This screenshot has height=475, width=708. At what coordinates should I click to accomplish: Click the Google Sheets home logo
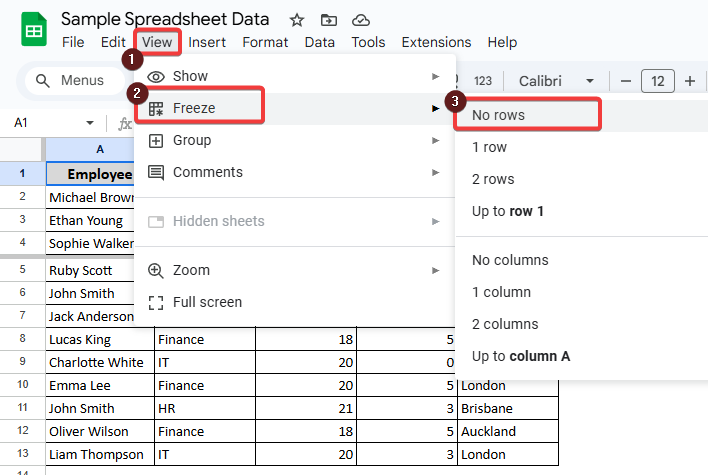point(33,30)
